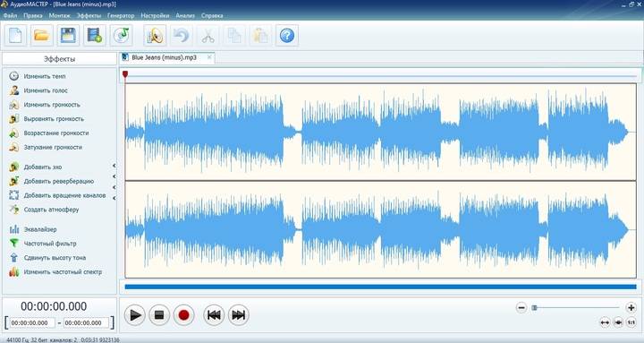Jump to the start with the rewind button
Screen dimensions: 644x343
214,315
